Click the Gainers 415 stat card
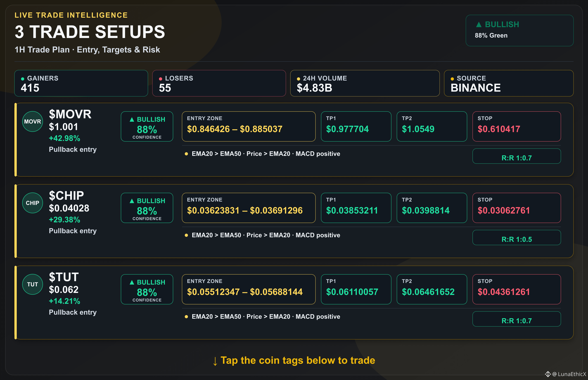Image resolution: width=588 pixels, height=380 pixels. click(81, 83)
